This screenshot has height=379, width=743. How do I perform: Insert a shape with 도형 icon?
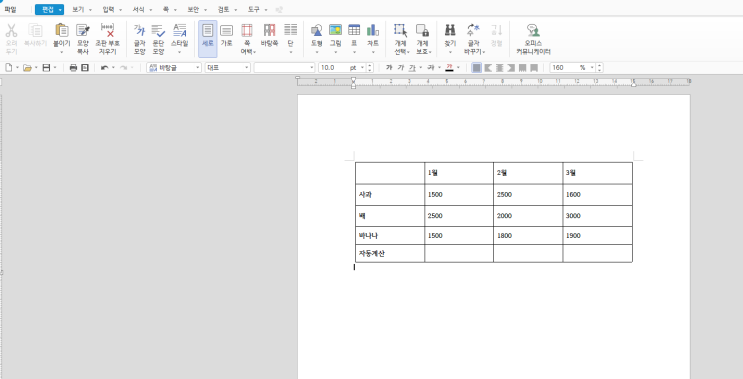[x=317, y=30]
